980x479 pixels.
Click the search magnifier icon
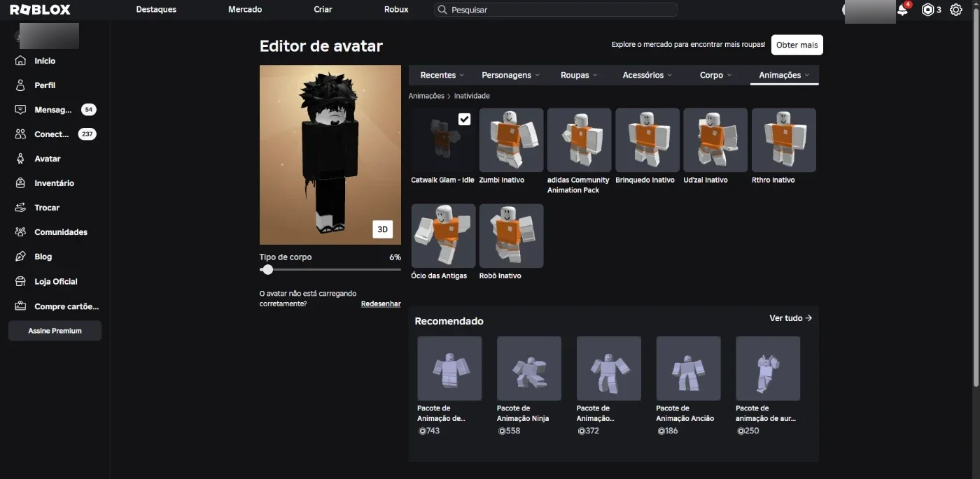tap(442, 10)
